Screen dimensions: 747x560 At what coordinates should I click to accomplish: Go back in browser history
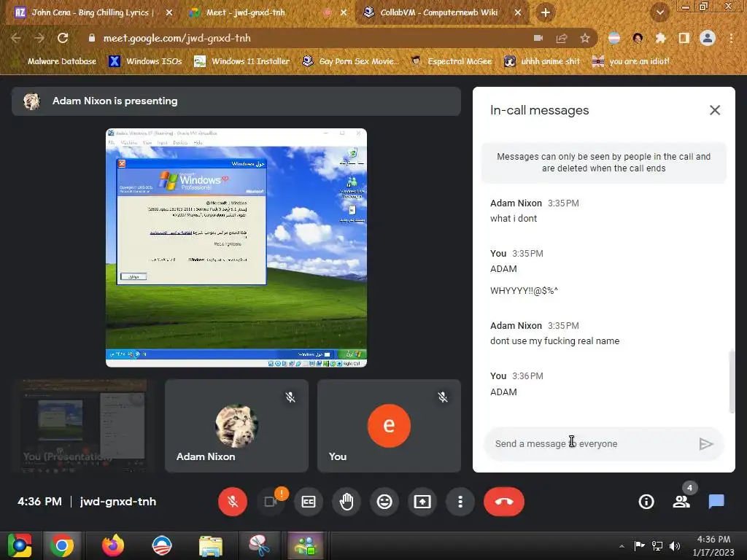(16, 38)
